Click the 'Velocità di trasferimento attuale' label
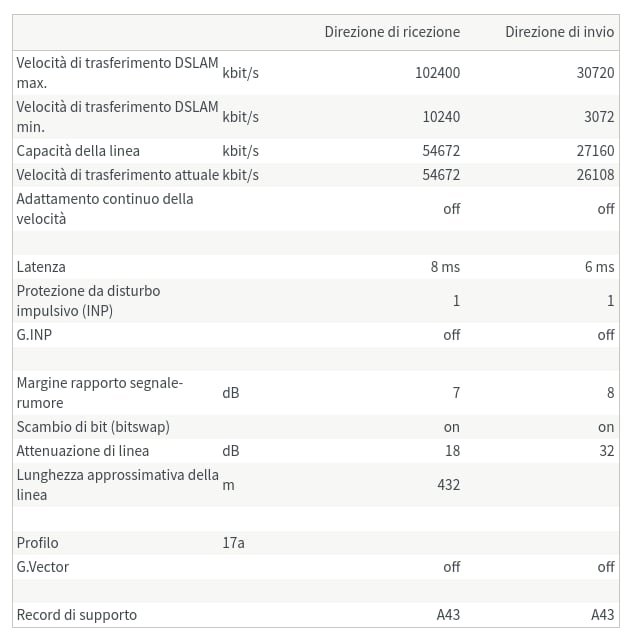This screenshot has width=630, height=641. tap(117, 175)
